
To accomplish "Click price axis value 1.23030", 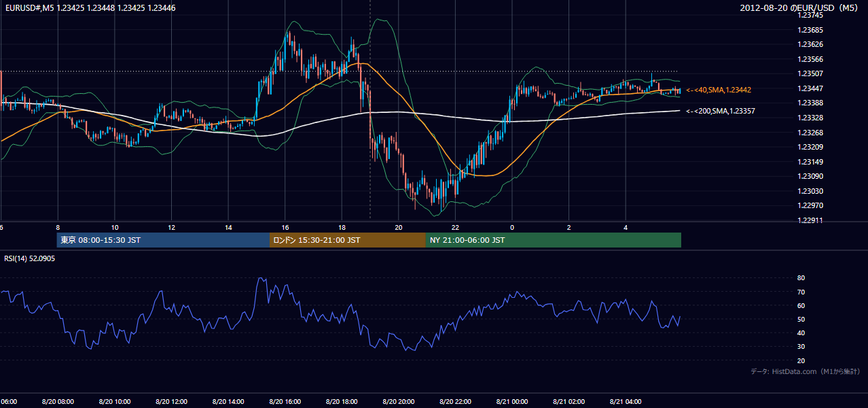I will (x=810, y=191).
